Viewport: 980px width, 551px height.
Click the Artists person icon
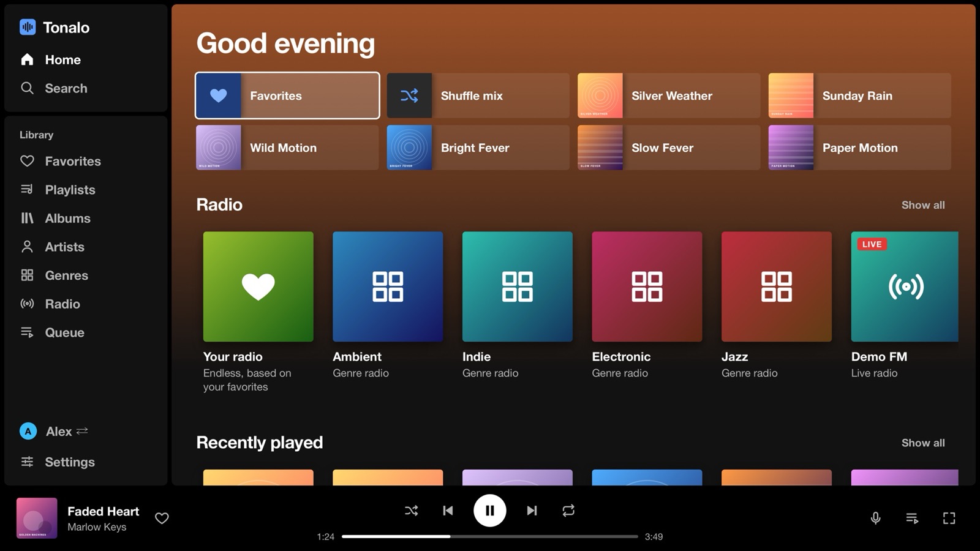[27, 247]
